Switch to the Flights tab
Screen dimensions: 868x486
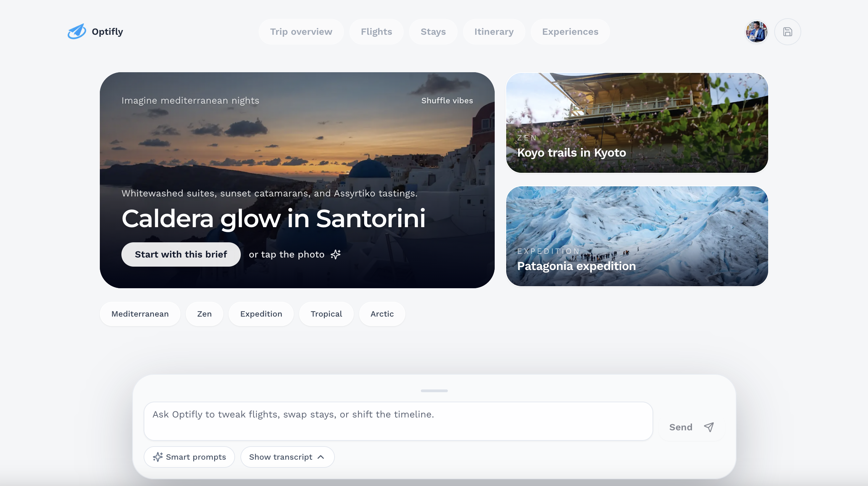coord(376,32)
